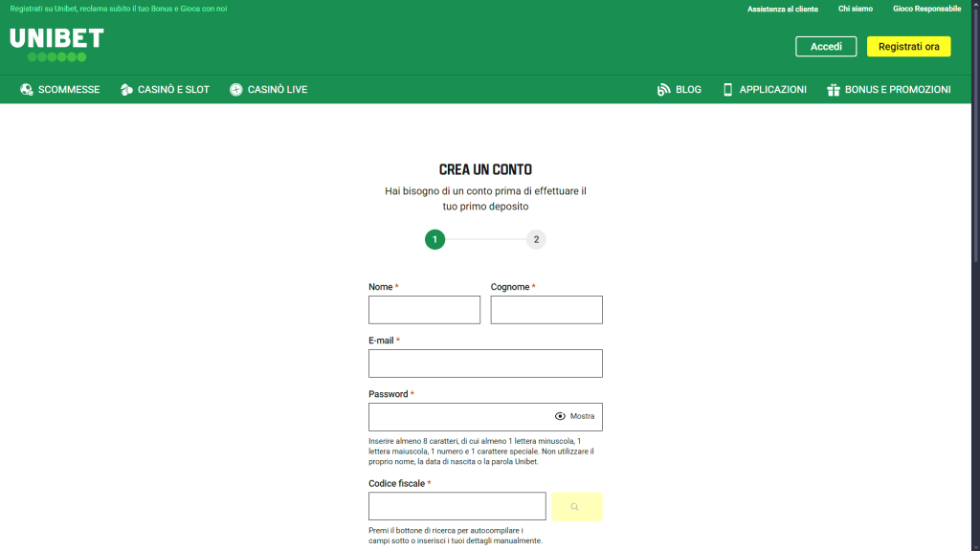Click inside the Nome field
980x551 pixels.
(x=424, y=309)
